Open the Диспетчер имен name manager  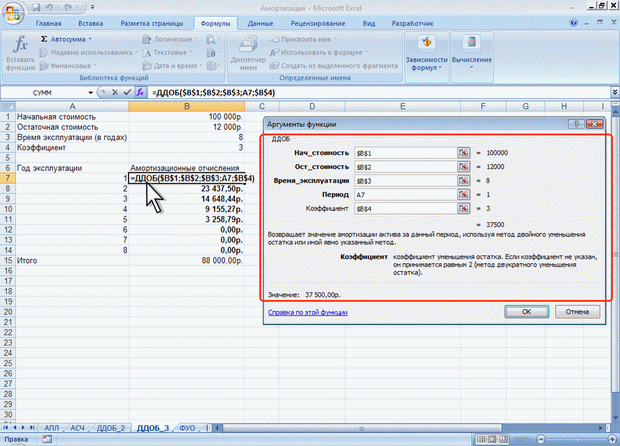(x=248, y=53)
